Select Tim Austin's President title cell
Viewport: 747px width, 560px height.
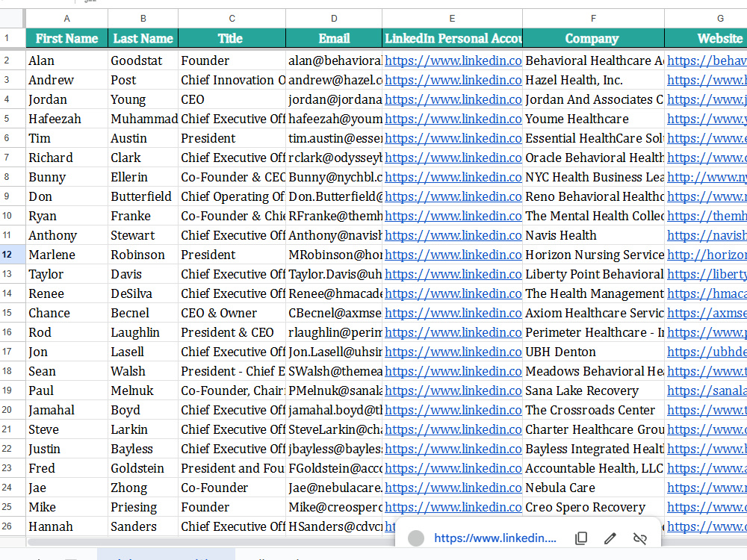[x=232, y=138]
